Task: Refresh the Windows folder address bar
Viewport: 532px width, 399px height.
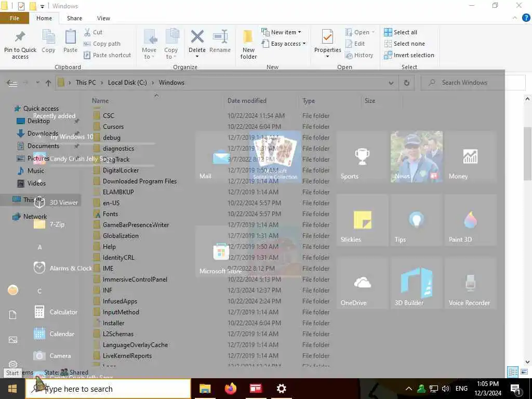Action: (x=406, y=83)
